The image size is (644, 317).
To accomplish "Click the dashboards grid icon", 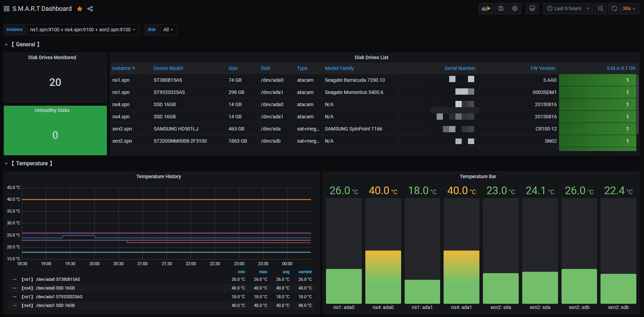I will (x=7, y=9).
